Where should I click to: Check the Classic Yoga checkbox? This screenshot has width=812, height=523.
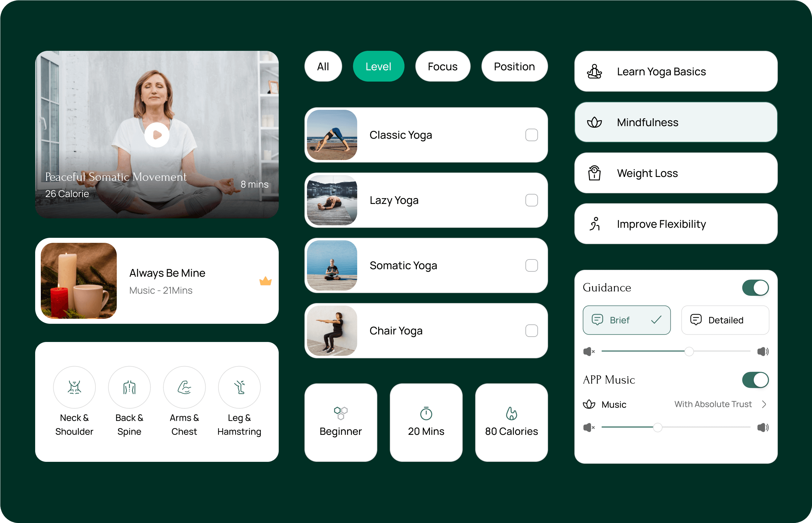(531, 135)
